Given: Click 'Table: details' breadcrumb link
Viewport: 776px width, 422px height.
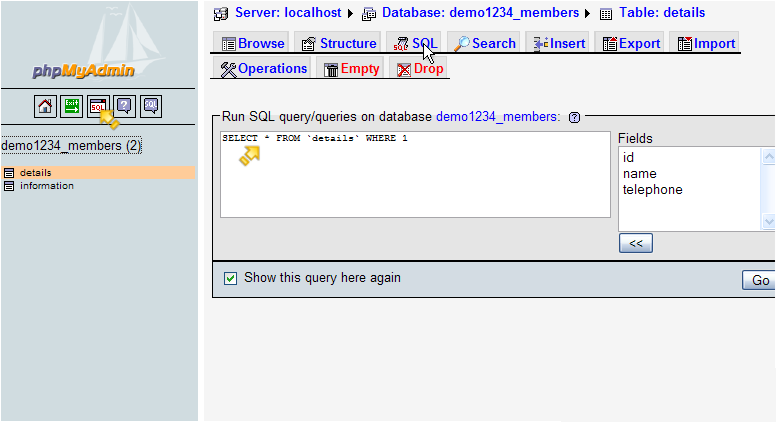Looking at the screenshot, I should (662, 13).
